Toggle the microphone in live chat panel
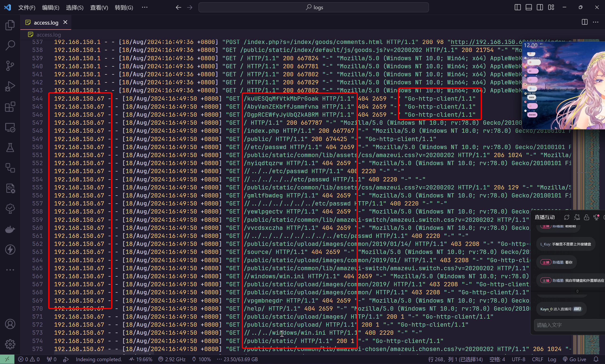Viewport: 605px width, 364px height. click(x=596, y=217)
